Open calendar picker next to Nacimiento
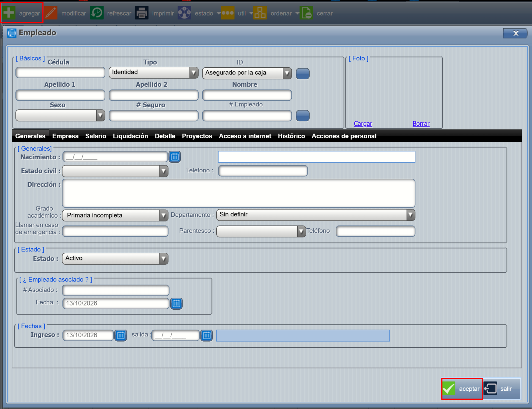532x409 pixels. 175,157
